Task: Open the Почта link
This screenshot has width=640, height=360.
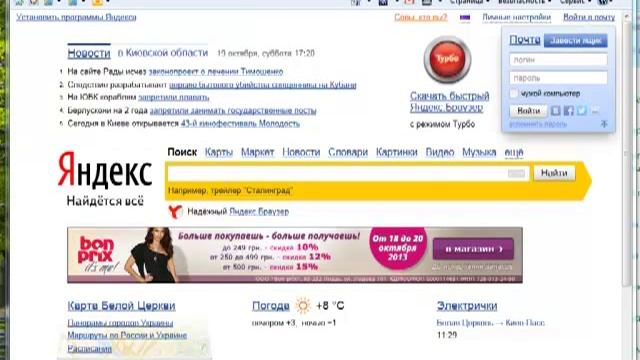Action: point(525,40)
